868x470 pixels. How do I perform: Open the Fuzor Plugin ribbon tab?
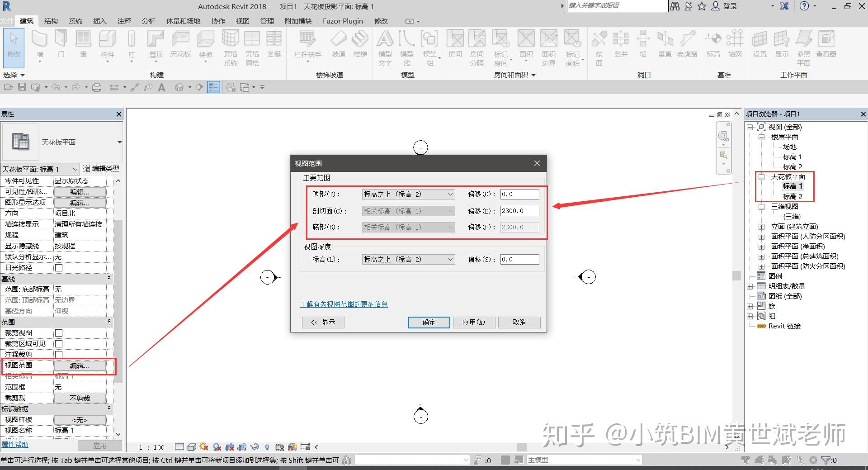click(343, 21)
